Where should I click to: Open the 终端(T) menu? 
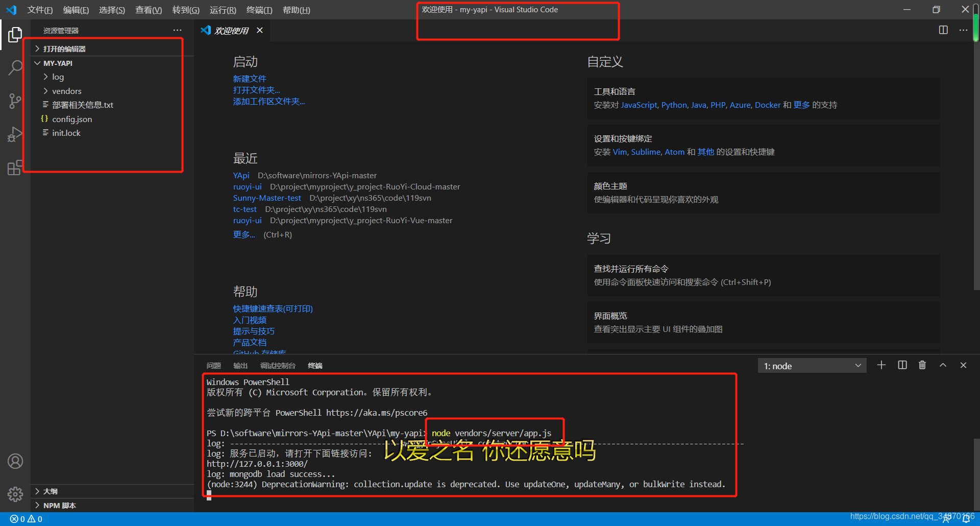pyautogui.click(x=259, y=10)
